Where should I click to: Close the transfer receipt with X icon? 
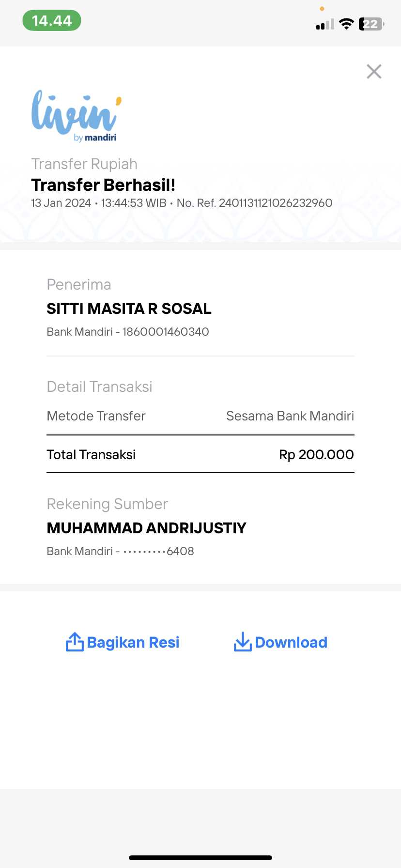pos(374,72)
